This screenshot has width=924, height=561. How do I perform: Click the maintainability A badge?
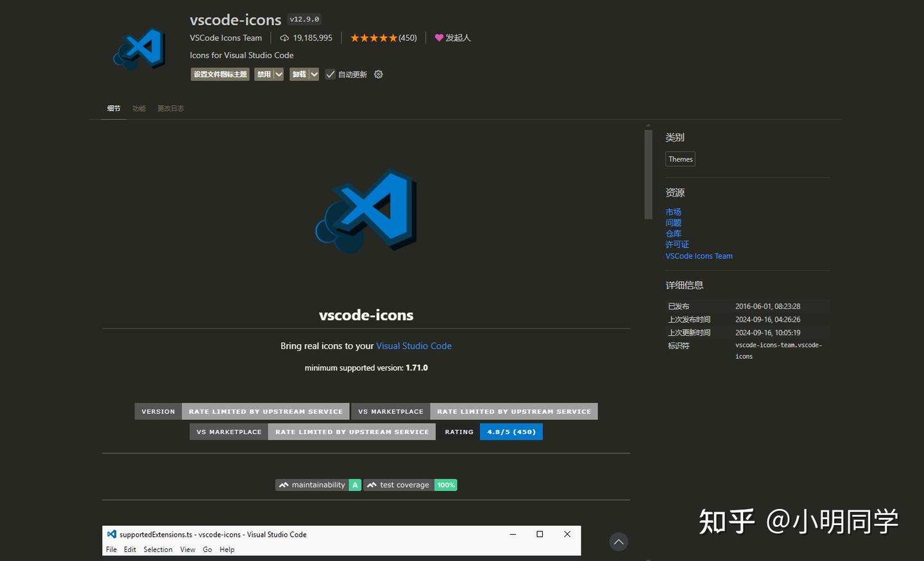[x=318, y=485]
